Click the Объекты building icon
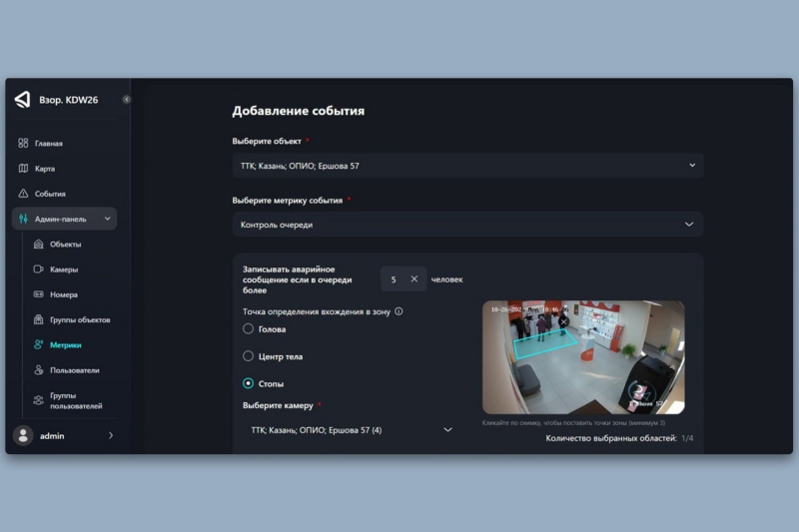This screenshot has height=532, width=799. 38,244
